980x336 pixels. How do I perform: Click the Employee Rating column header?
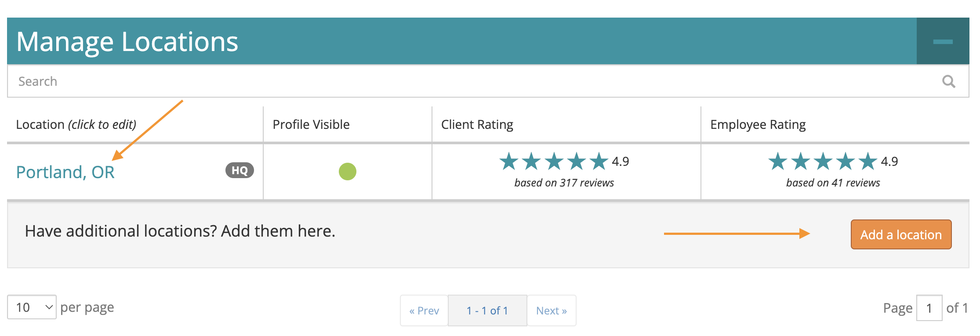758,124
